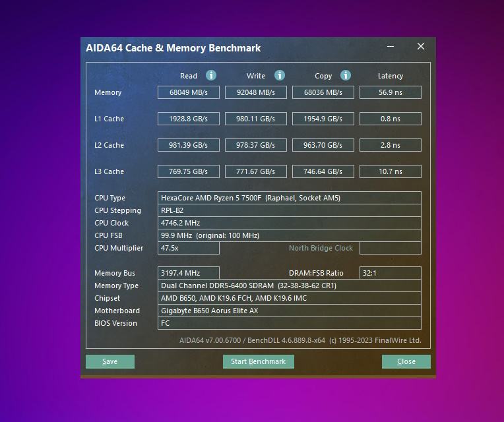
Task: Click the Memory row label
Action: click(x=108, y=92)
